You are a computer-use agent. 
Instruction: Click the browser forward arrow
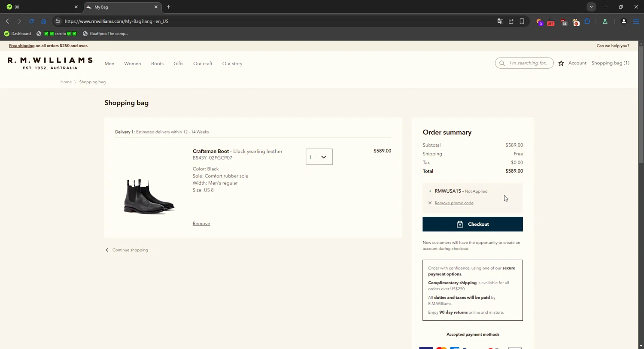(x=19, y=21)
